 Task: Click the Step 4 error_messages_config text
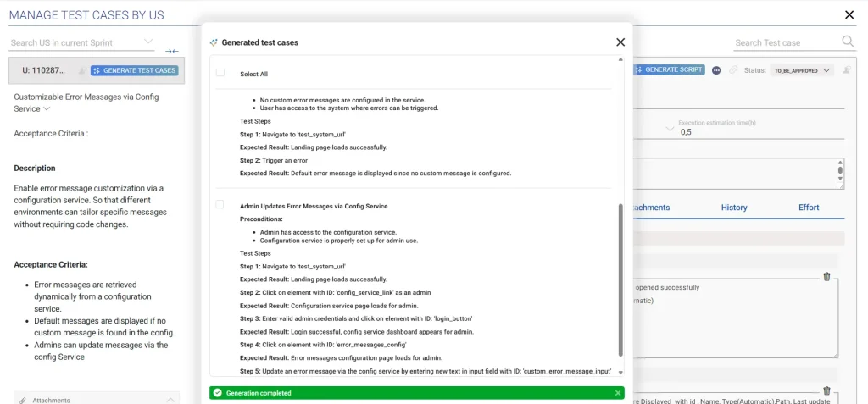pos(323,345)
